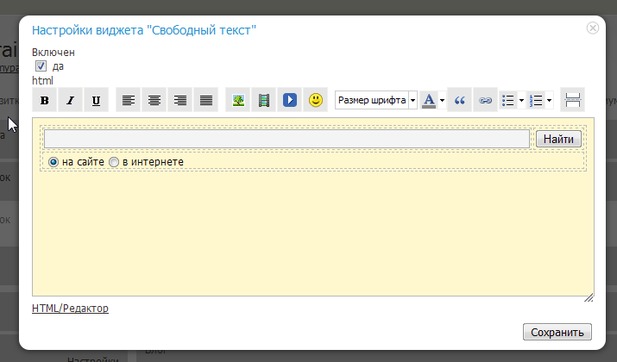Apply font color with letter A icon
The image size is (617, 362).
click(429, 100)
